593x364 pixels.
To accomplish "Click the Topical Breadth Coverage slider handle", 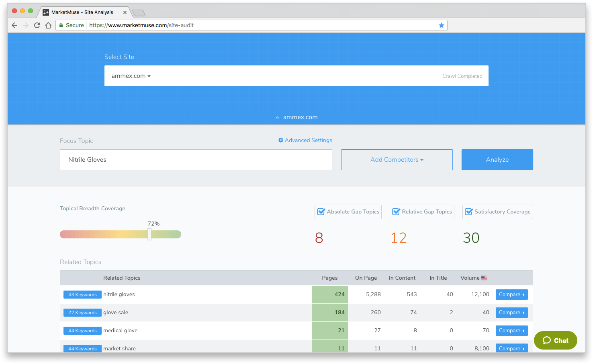I will click(x=149, y=234).
